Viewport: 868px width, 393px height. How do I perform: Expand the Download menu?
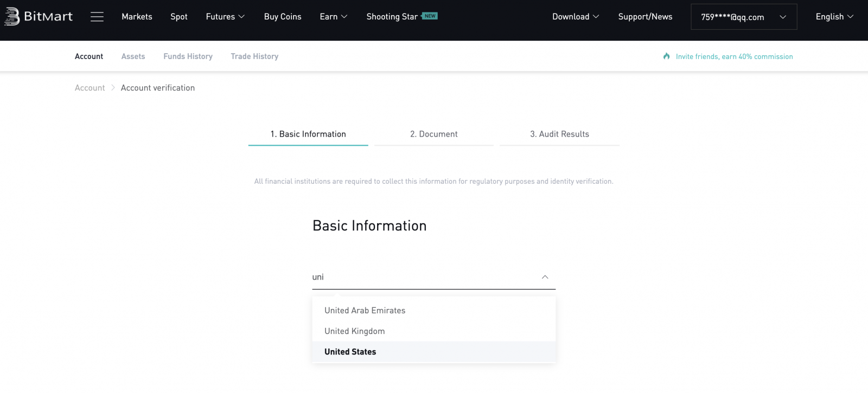click(575, 17)
